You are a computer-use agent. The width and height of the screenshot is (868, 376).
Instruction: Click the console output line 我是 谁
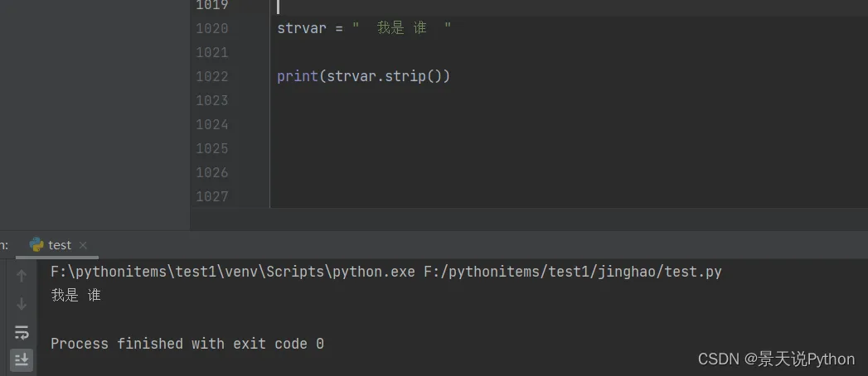click(x=75, y=295)
